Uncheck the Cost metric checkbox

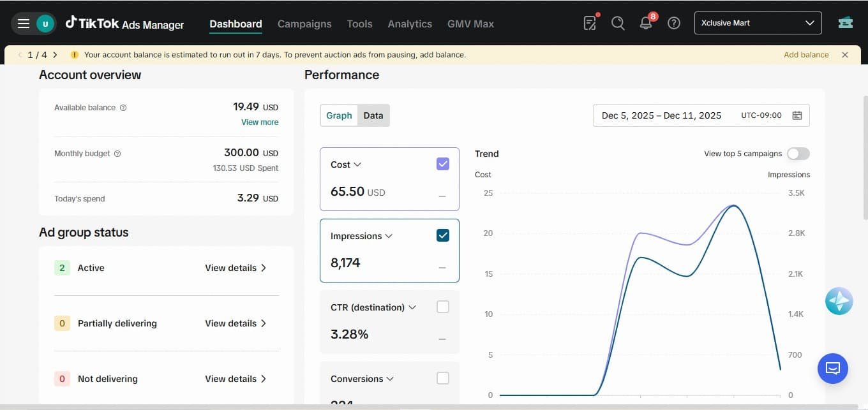443,164
